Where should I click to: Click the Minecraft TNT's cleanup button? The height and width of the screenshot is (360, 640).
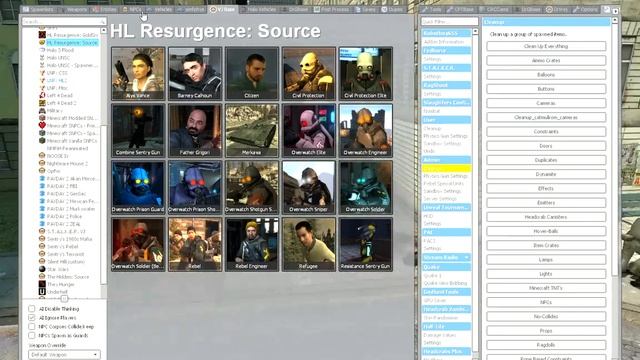[x=546, y=288]
